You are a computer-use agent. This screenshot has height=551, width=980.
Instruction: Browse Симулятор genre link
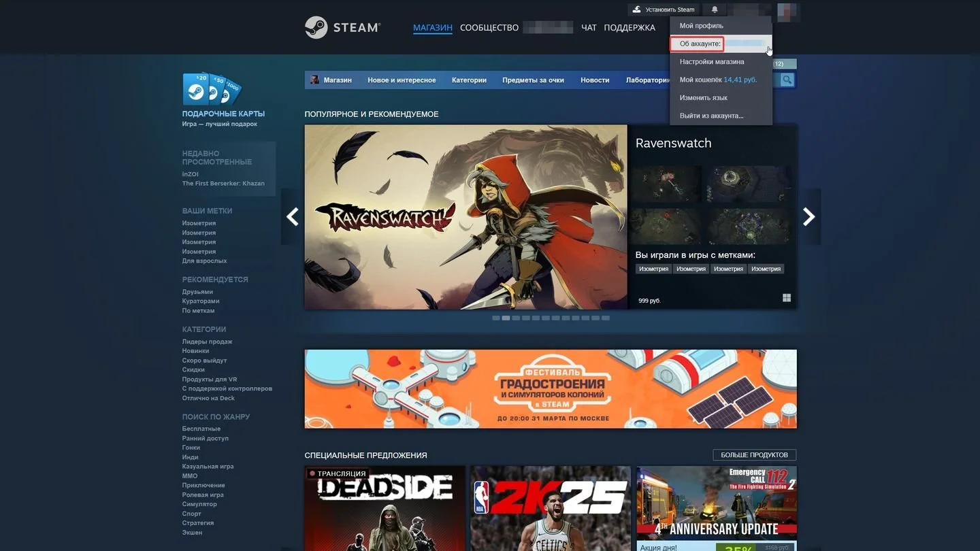pyautogui.click(x=199, y=504)
